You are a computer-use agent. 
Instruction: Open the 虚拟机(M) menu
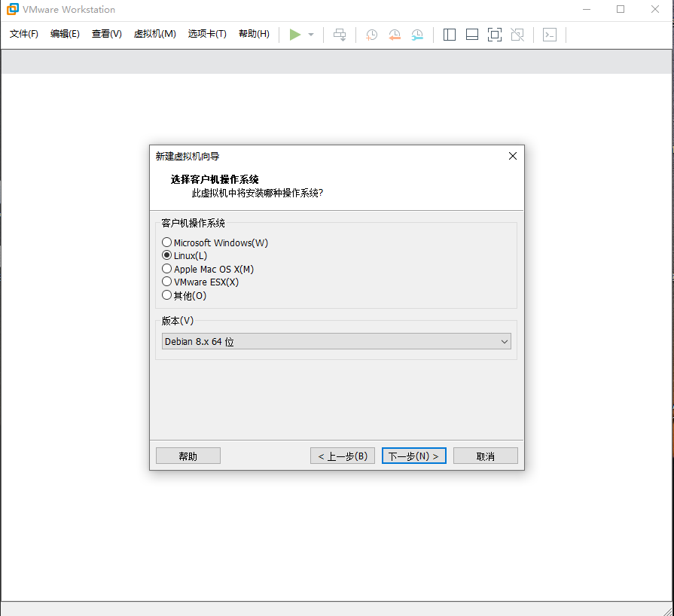(154, 34)
